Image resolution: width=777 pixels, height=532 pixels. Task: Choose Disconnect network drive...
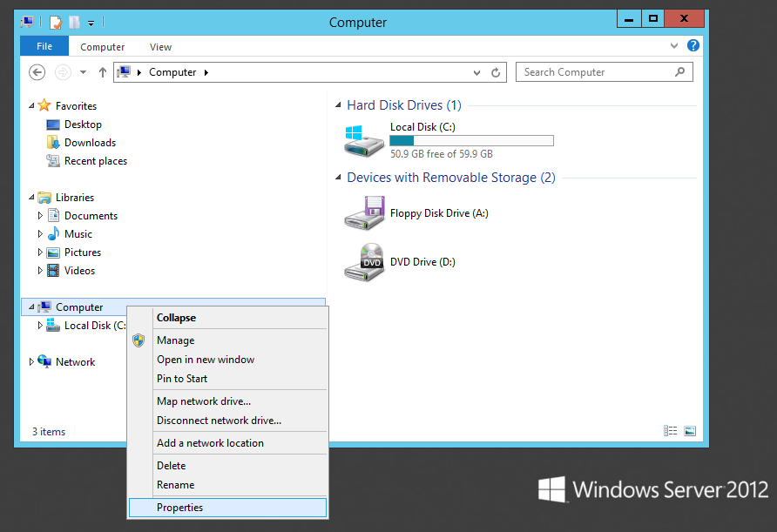click(x=227, y=421)
